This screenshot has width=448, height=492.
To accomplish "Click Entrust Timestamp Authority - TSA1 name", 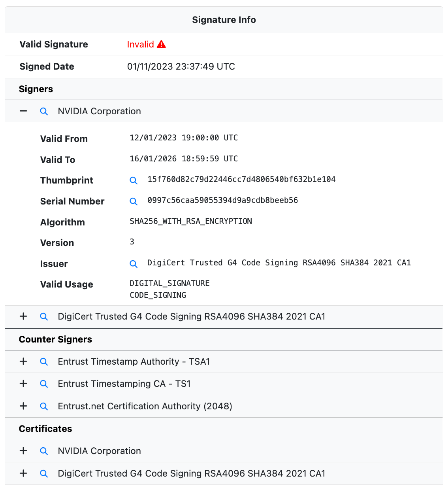I will click(x=134, y=361).
